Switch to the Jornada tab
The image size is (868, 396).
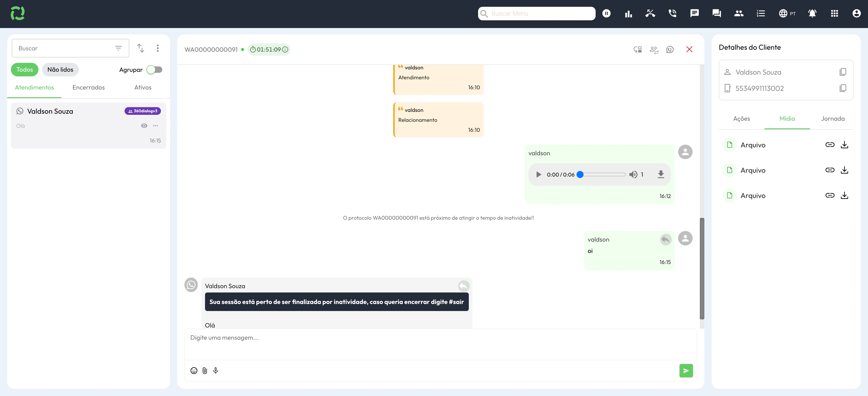(833, 119)
